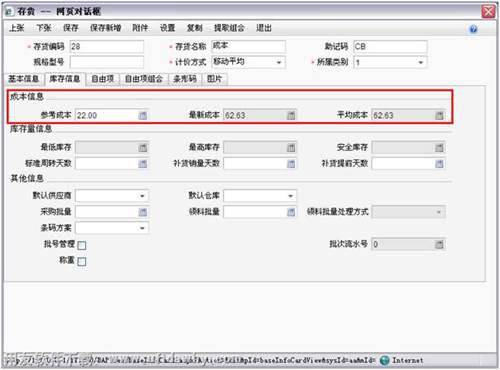The height and width of the screenshot is (370, 500).
Task: Click the 保存 toolbar button
Action: [71, 28]
